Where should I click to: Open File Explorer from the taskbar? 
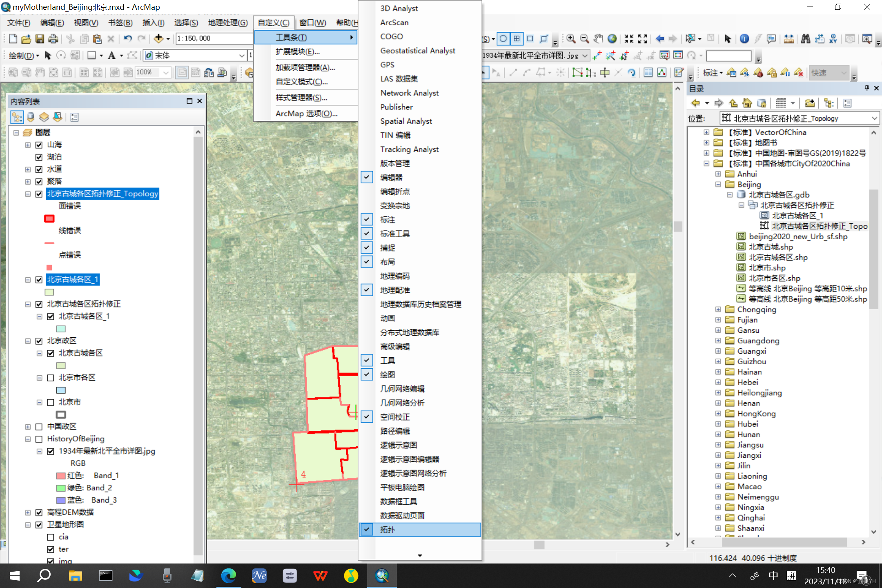pos(75,576)
